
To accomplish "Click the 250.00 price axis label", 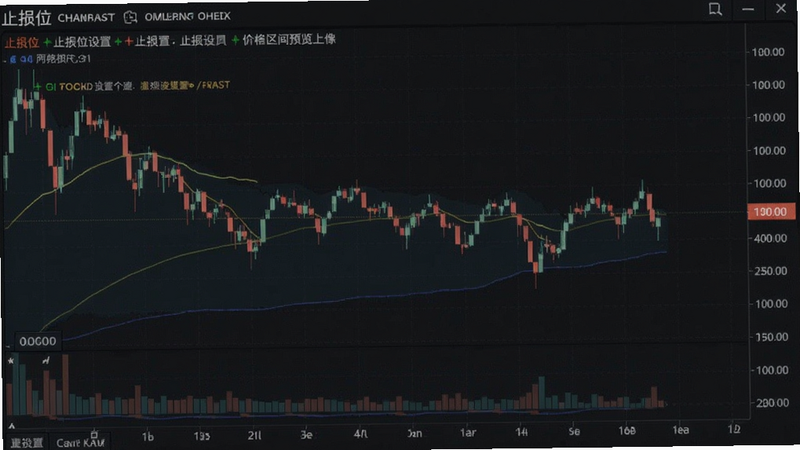I will pyautogui.click(x=770, y=271).
